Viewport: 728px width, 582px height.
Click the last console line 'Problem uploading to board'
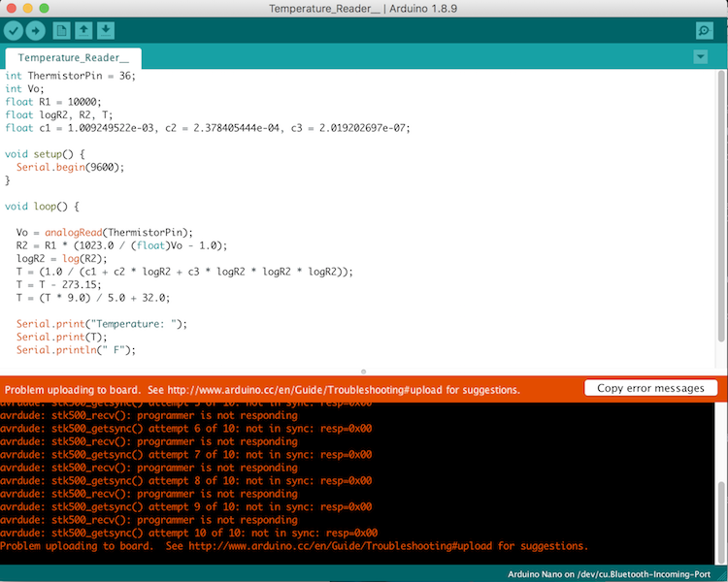pos(294,546)
